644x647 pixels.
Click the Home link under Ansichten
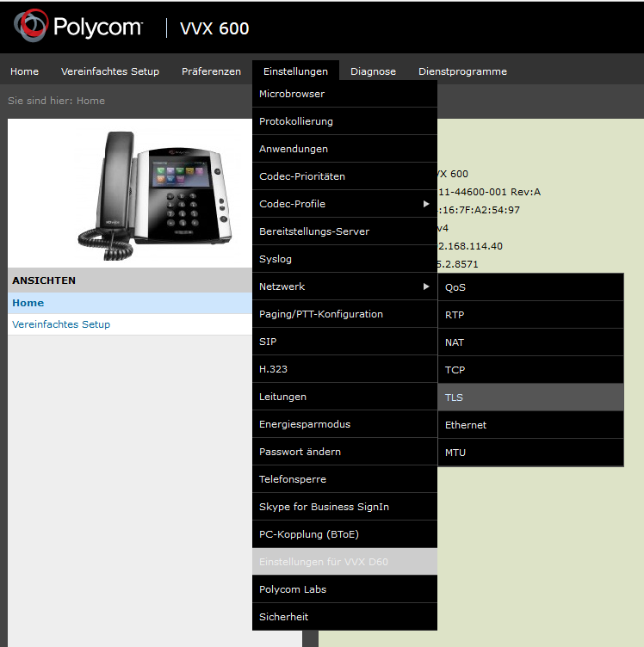(x=28, y=303)
